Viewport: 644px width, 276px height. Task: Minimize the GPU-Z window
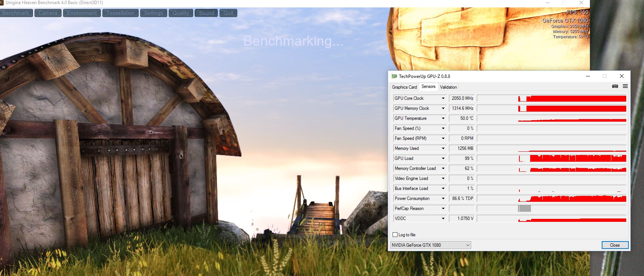coord(588,76)
